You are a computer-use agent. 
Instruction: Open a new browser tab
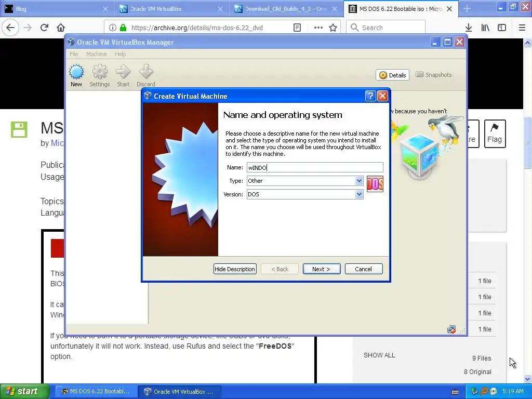pyautogui.click(x=467, y=9)
